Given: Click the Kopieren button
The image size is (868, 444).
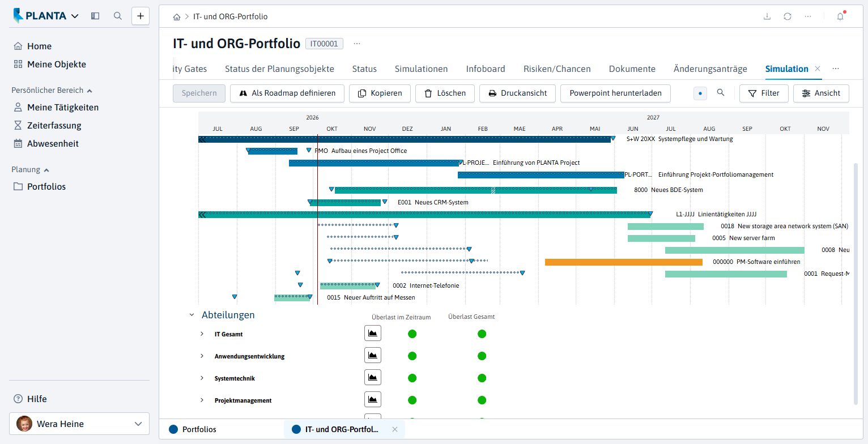Looking at the screenshot, I should [x=380, y=93].
